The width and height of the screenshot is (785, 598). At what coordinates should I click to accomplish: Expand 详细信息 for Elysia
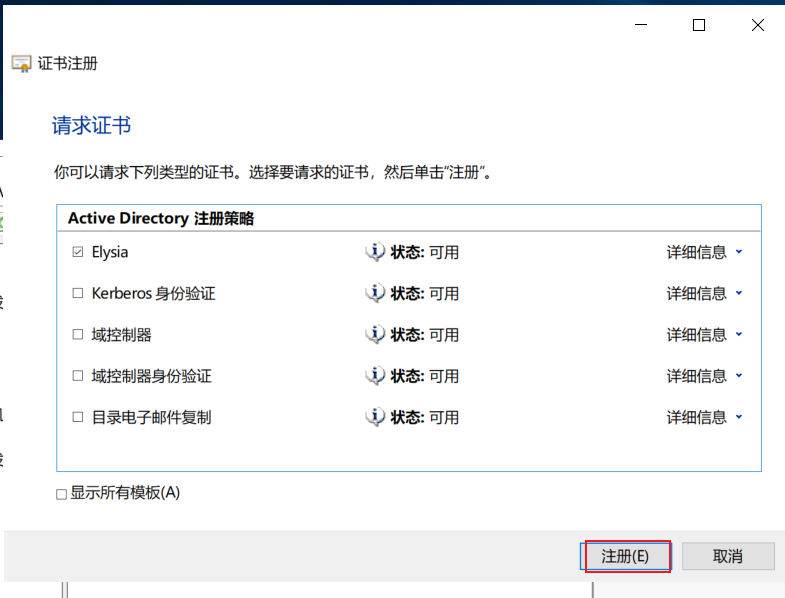pyautogui.click(x=704, y=252)
